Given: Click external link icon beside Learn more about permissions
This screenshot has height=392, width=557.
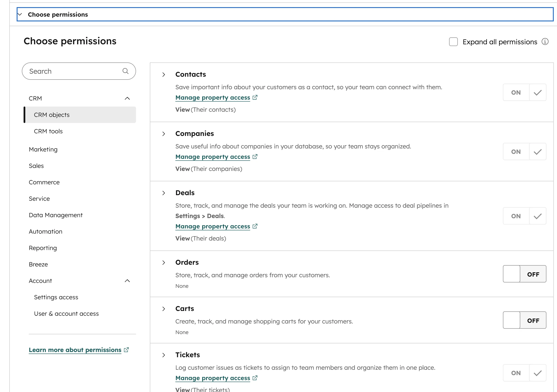Looking at the screenshot, I should point(126,350).
